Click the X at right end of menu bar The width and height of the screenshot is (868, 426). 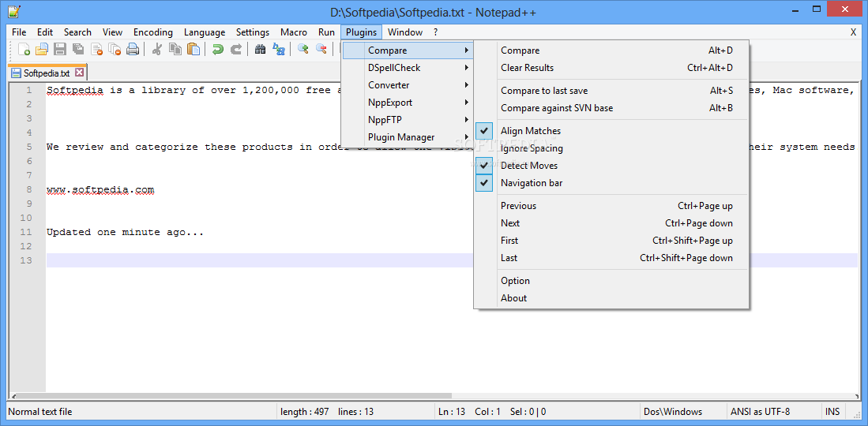tap(853, 32)
